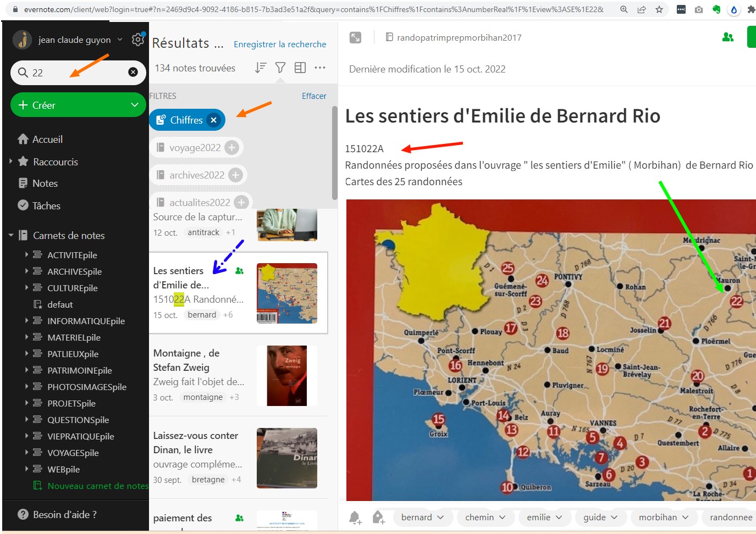The width and height of the screenshot is (756, 534).
Task: Click the camera extension icon
Action: [x=699, y=9]
